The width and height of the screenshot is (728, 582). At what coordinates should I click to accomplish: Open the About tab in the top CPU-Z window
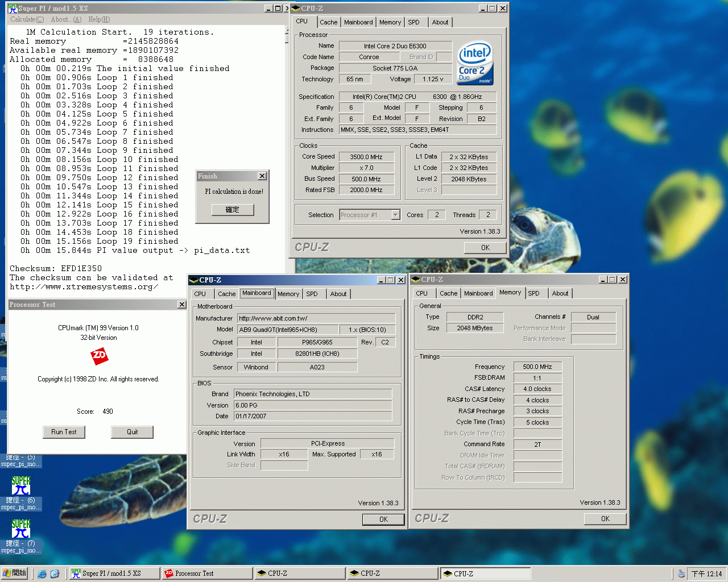coord(440,22)
